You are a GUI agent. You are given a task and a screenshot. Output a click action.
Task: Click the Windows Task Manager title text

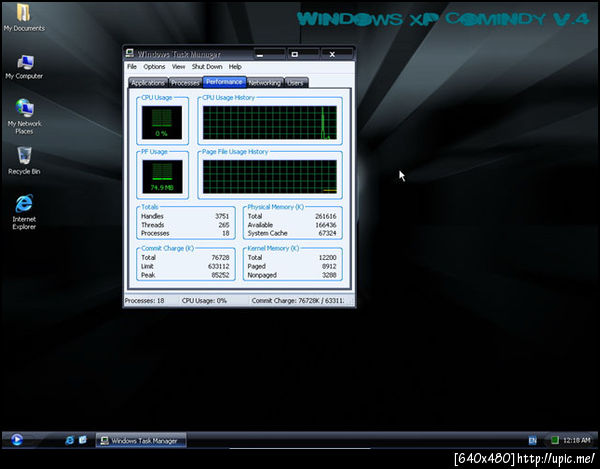click(179, 54)
